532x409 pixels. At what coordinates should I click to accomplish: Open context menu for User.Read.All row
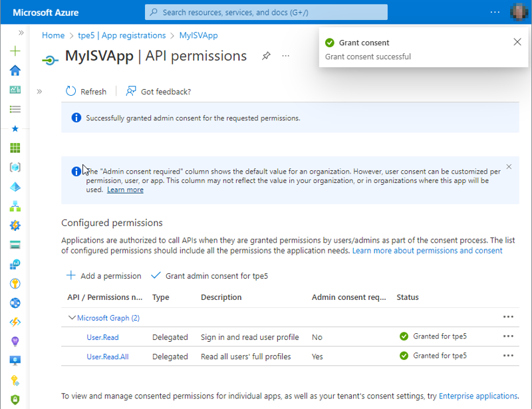tap(508, 356)
